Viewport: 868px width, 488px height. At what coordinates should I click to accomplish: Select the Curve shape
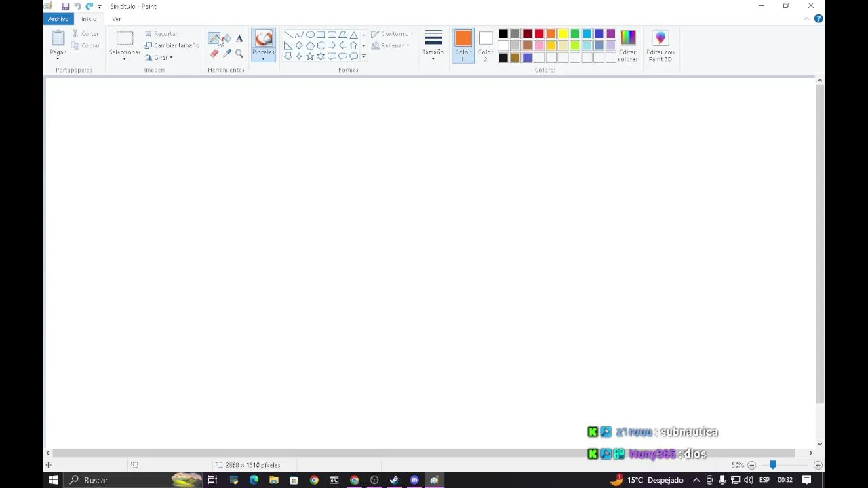299,35
